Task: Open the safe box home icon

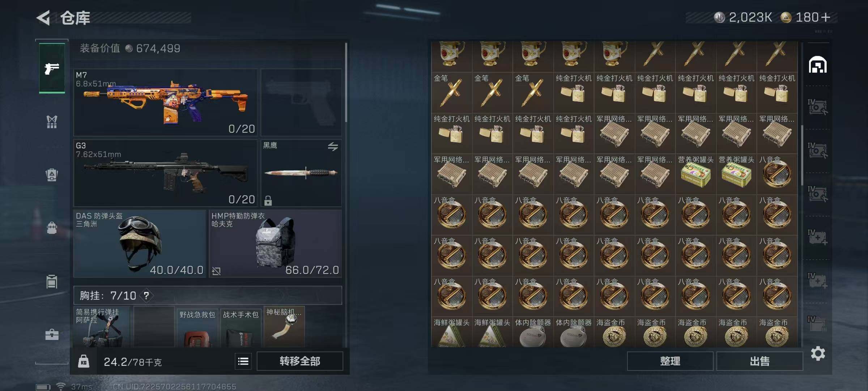Action: click(x=817, y=65)
